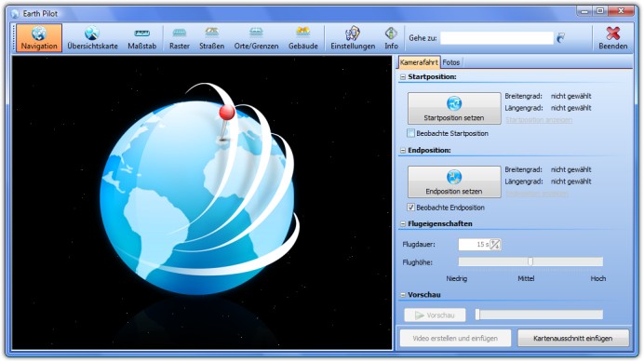Click the Endposition setzen button
This screenshot has width=644, height=362.
(454, 181)
